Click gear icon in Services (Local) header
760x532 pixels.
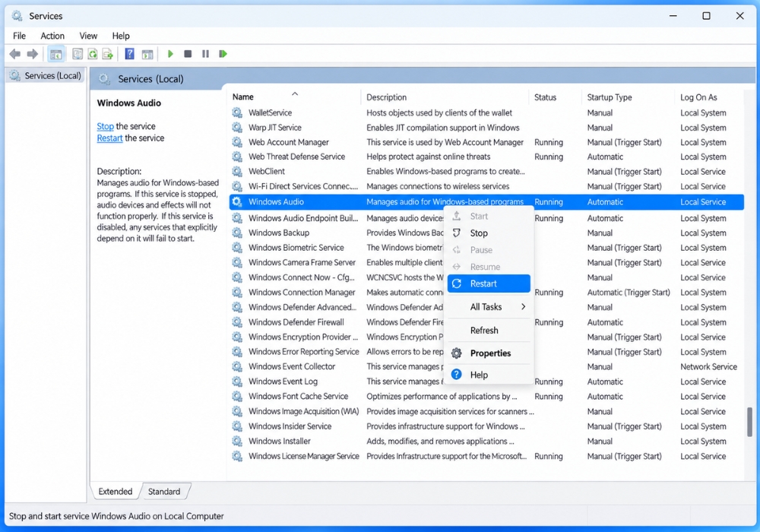[104, 79]
